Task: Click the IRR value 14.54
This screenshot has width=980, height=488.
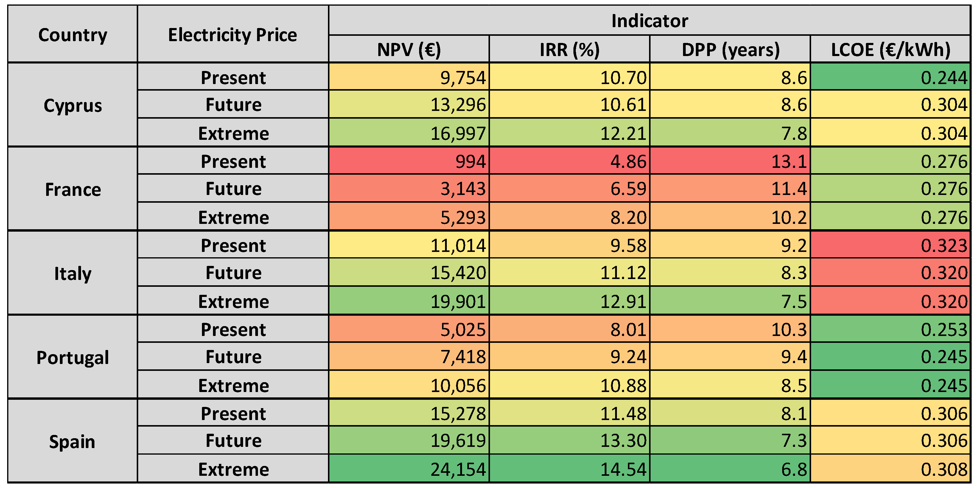Action: 569,469
